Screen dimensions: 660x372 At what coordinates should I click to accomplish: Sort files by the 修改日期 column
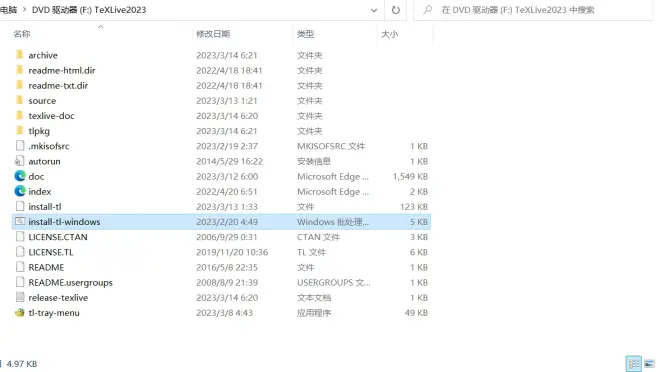(213, 34)
